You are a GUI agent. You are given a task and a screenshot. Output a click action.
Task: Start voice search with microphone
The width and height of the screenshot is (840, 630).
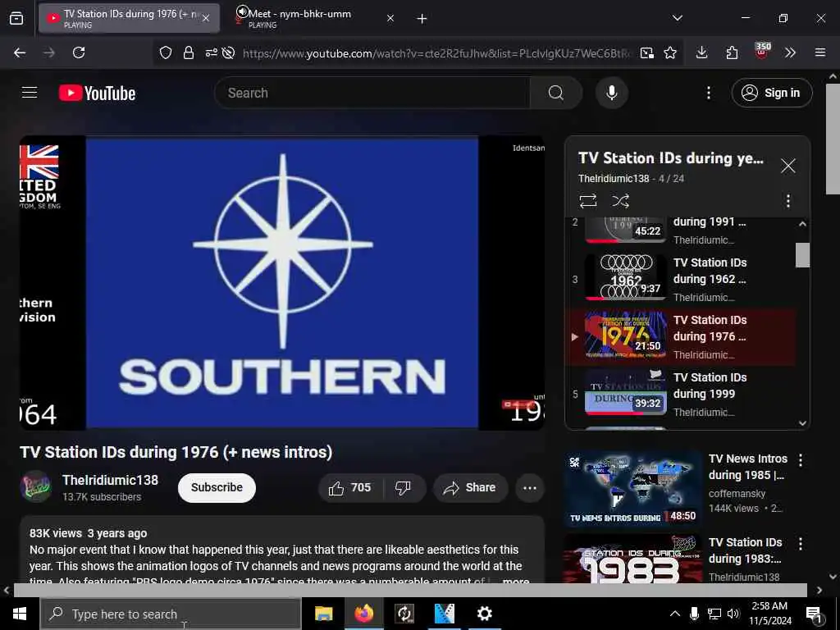(x=611, y=93)
